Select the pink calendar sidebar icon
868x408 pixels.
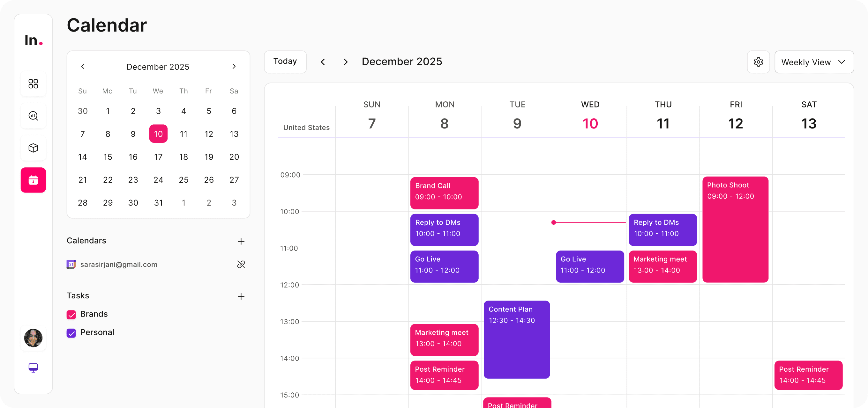point(33,180)
